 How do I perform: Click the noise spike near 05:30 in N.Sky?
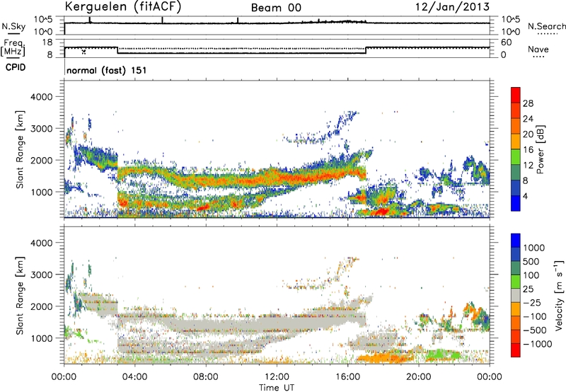point(163,20)
